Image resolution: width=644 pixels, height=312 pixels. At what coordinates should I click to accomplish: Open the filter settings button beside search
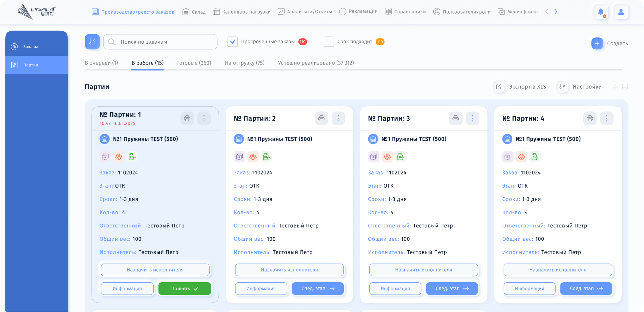[x=92, y=42]
